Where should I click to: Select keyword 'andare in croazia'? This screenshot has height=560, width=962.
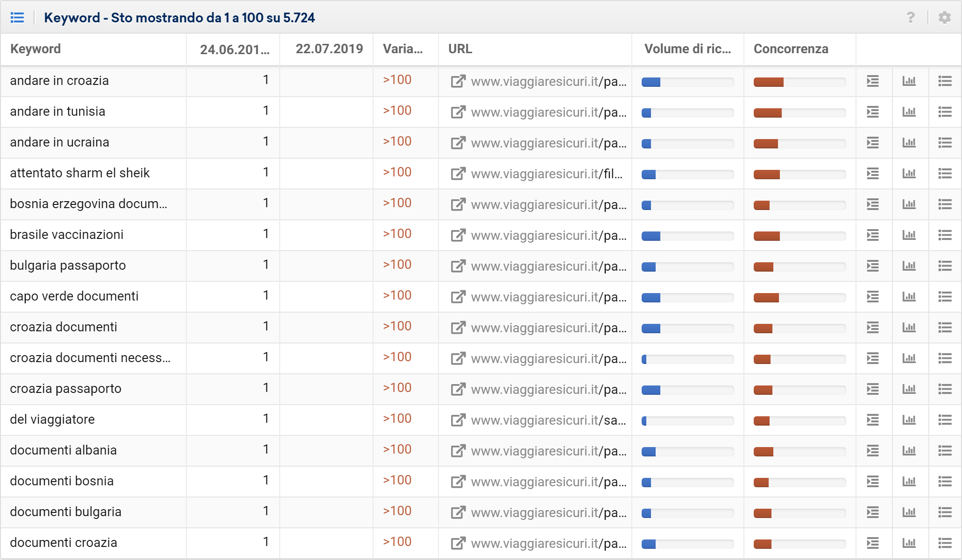coord(59,81)
